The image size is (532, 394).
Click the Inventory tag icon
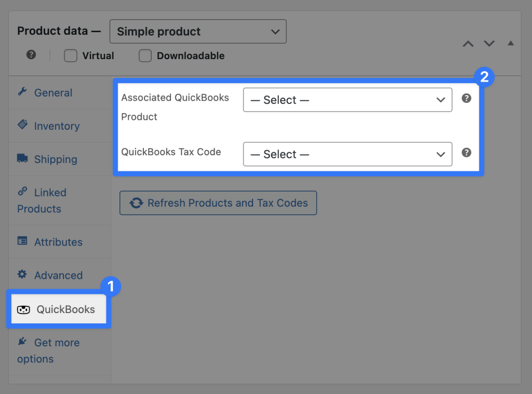coord(22,125)
